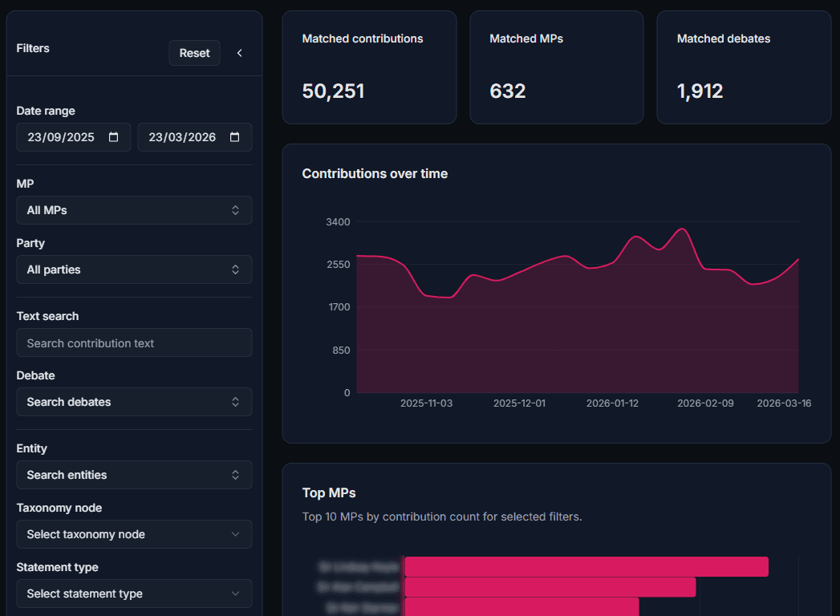The height and width of the screenshot is (616, 840).
Task: Collapse the Filters panel with the chevron
Action: [239, 53]
